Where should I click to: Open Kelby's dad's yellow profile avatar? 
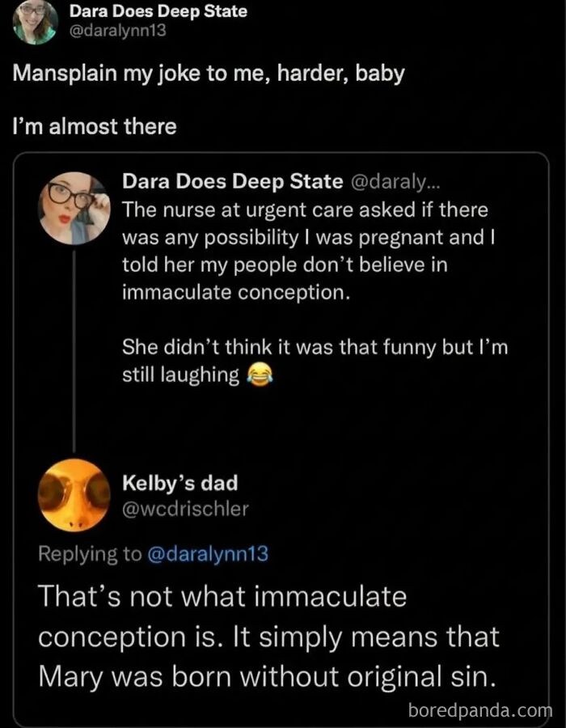[x=74, y=495]
